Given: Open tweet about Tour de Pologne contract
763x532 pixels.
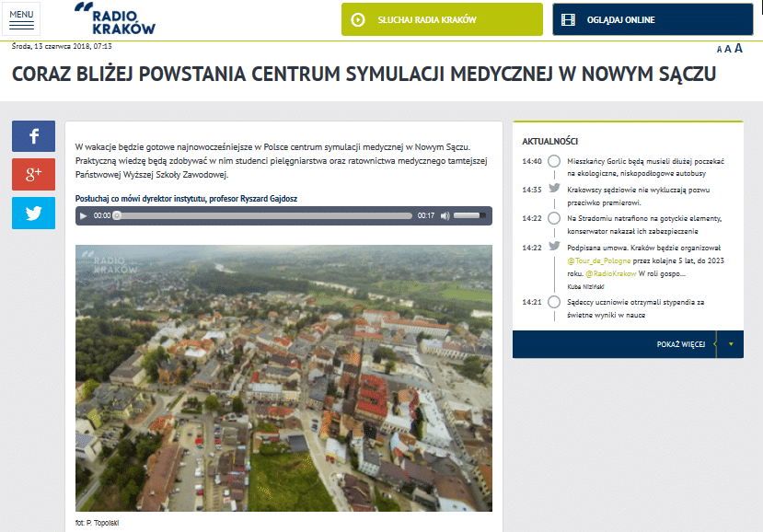Looking at the screenshot, I should (645, 260).
